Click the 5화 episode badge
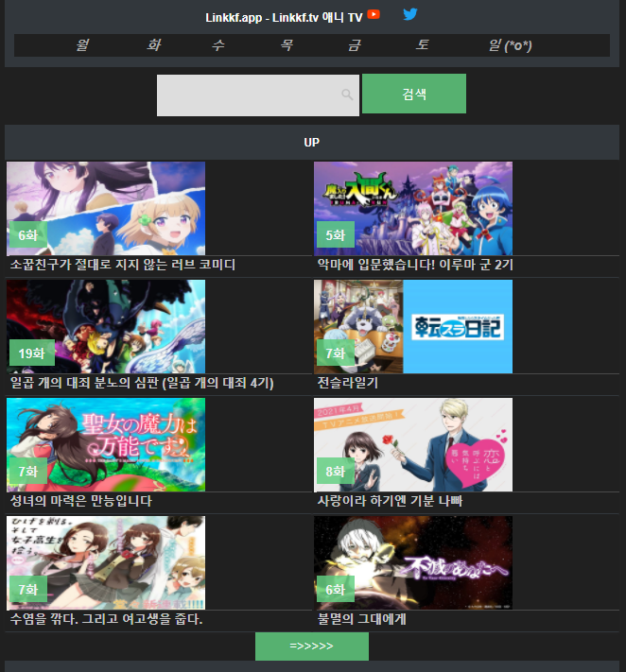 pos(336,234)
